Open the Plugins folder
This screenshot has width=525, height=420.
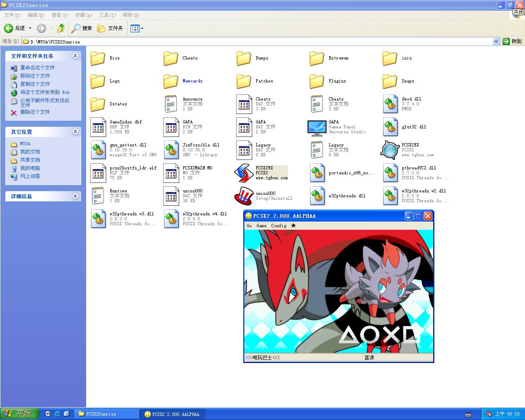click(x=317, y=81)
